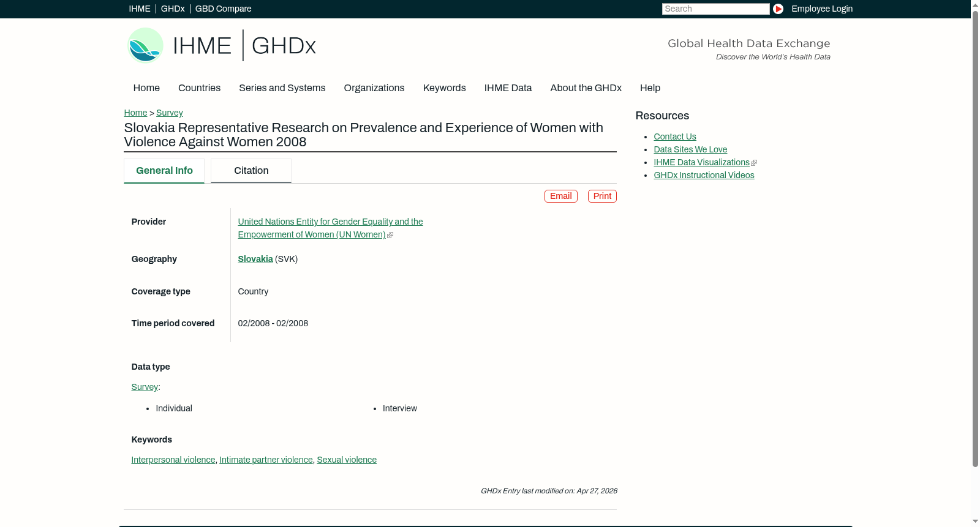Open GHDx Instructional Videos link

pyautogui.click(x=704, y=175)
